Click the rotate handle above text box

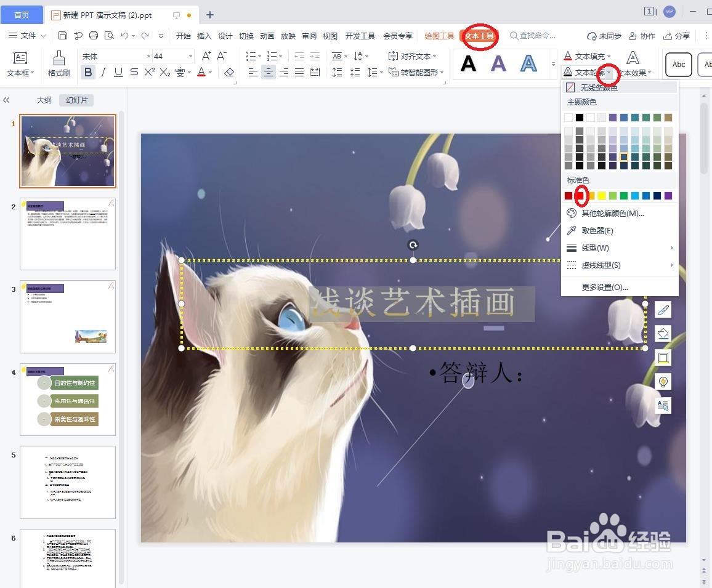coord(413,245)
